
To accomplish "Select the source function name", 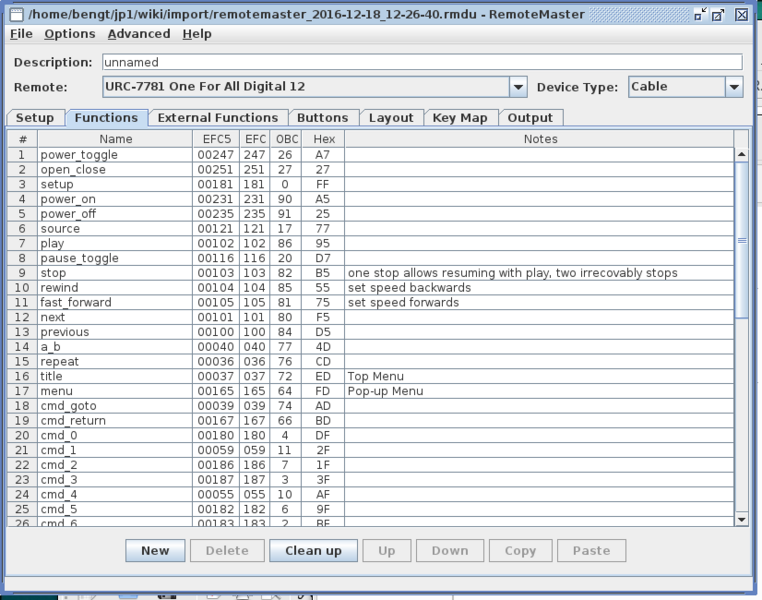I will [115, 229].
